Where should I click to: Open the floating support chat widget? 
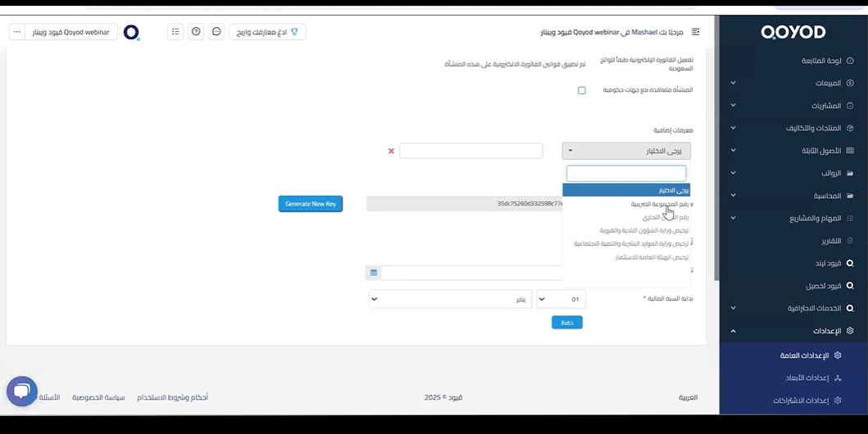22,391
